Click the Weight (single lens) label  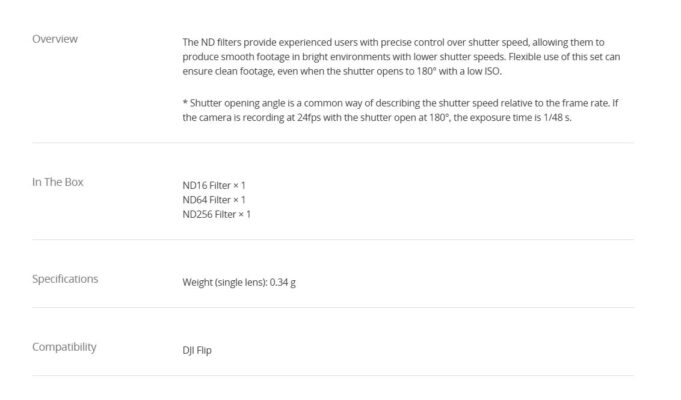click(x=226, y=282)
